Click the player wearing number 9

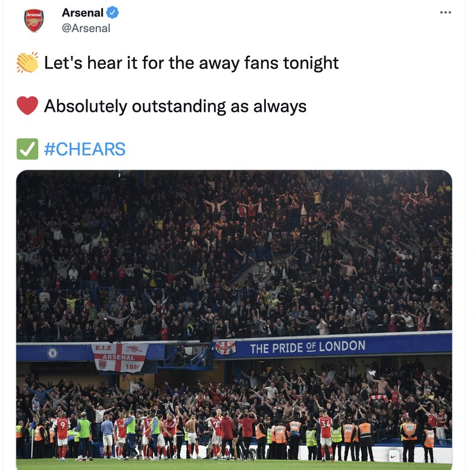[64, 424]
